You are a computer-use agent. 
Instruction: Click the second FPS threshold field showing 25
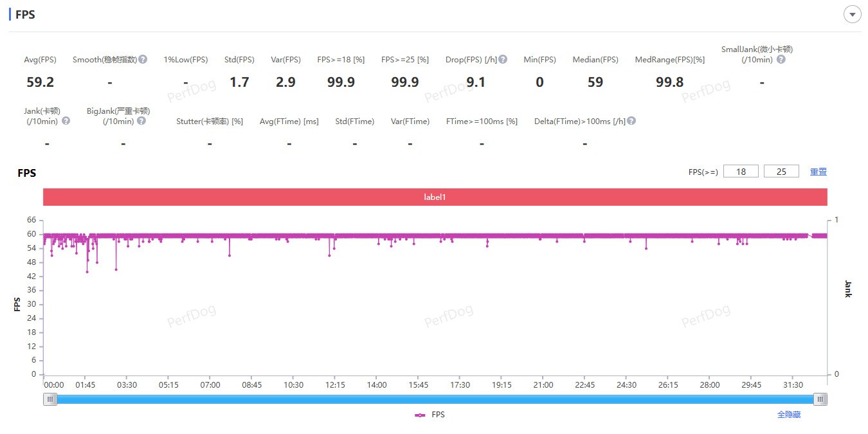pyautogui.click(x=781, y=172)
